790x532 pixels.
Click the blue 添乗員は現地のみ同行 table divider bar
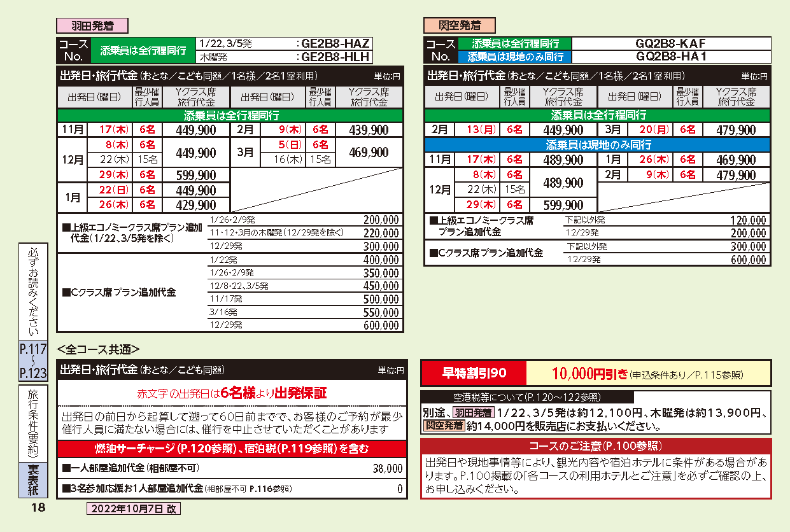[x=597, y=145]
